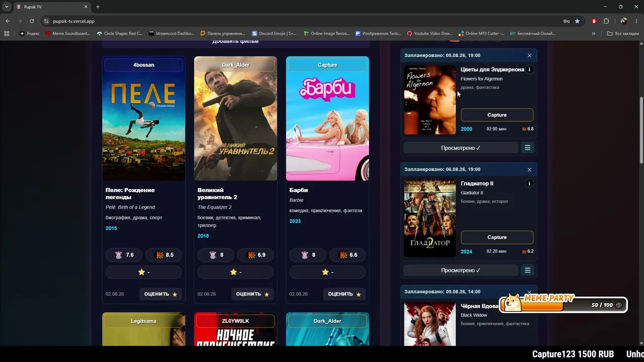This screenshot has width=644, height=362.
Task: Open the Online MP3 Cutter bookmark
Action: tap(481, 34)
